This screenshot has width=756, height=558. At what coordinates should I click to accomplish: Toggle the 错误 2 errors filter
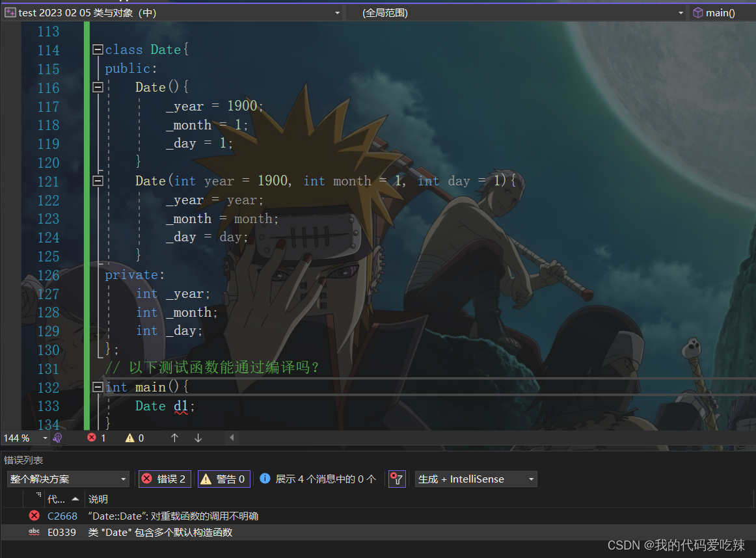(x=165, y=479)
